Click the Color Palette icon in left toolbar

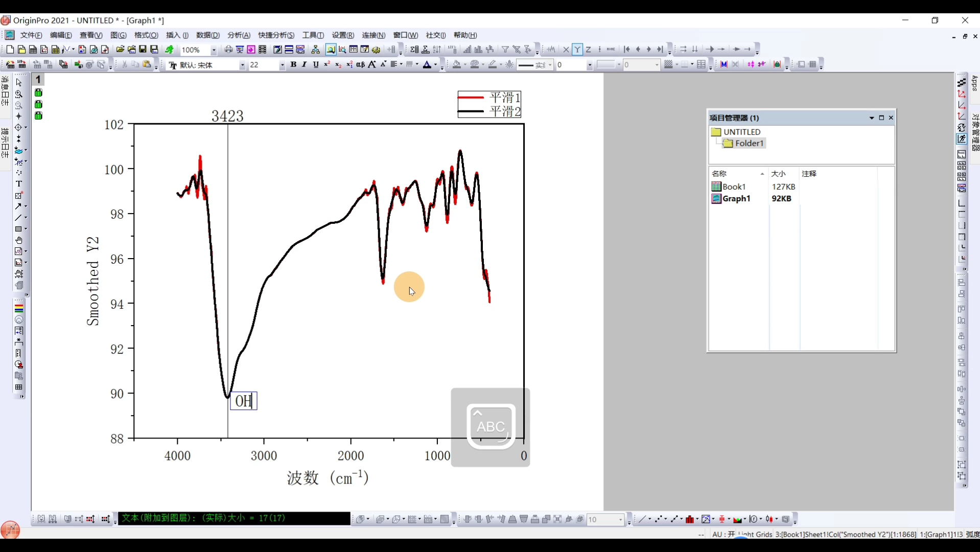coord(19,309)
